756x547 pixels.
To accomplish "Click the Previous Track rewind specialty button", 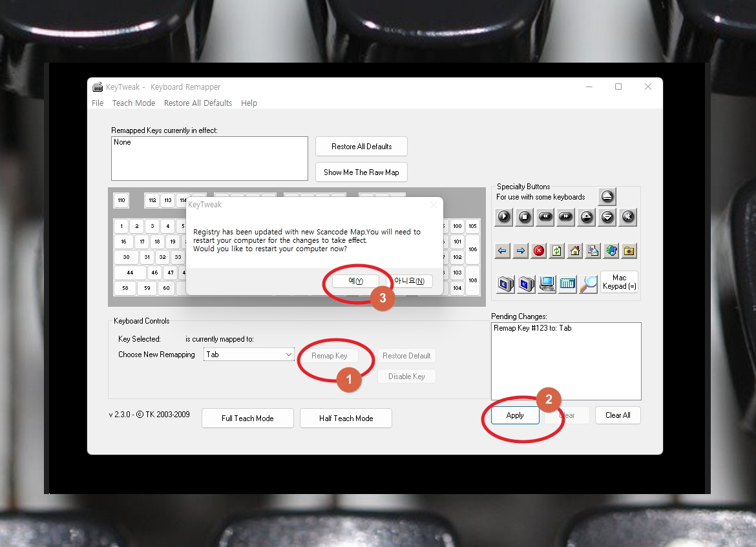I will [x=545, y=218].
